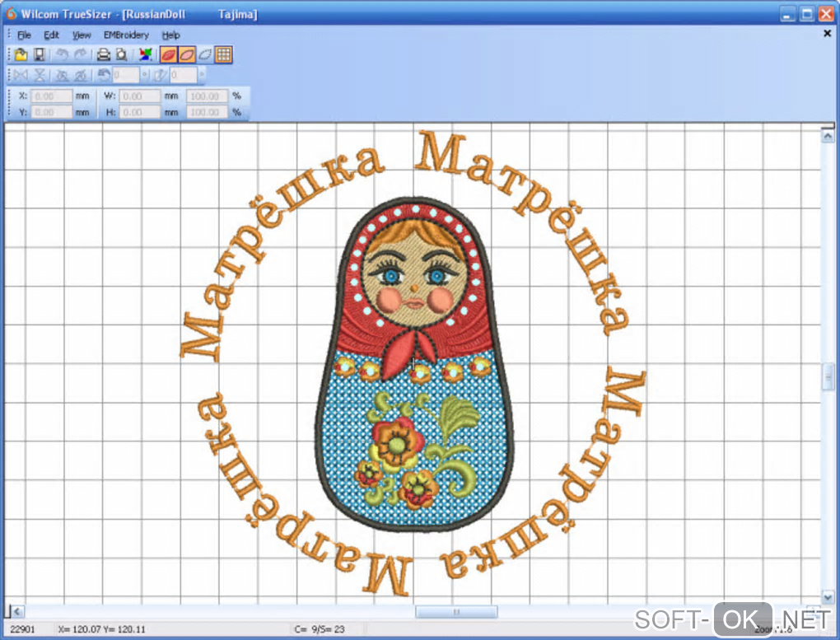Open Print Preview with the magnifier icon
The height and width of the screenshot is (640, 840).
click(122, 55)
